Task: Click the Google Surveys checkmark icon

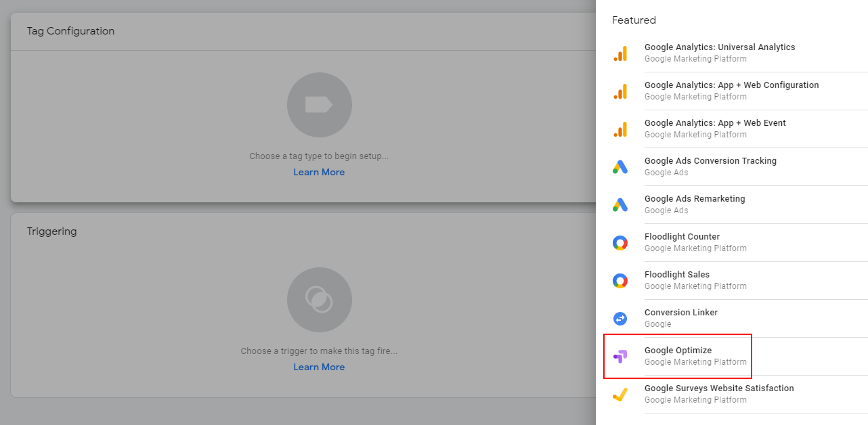Action: point(620,395)
